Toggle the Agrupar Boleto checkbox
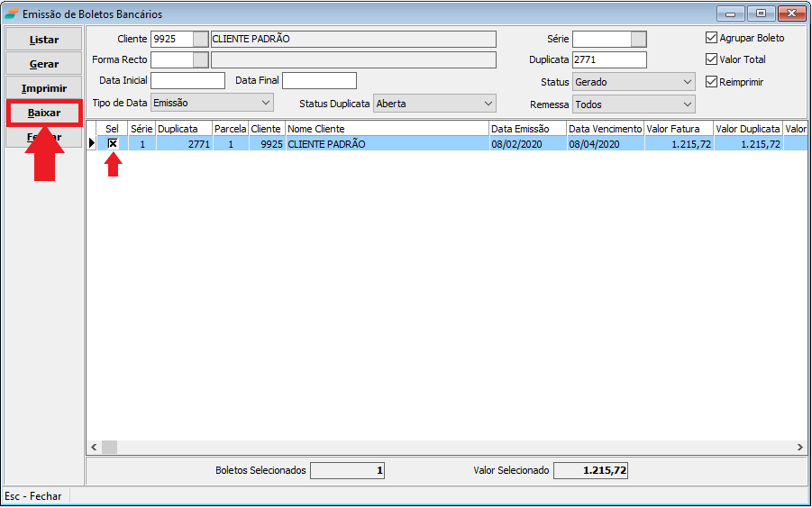Viewport: 812px width, 508px height. click(711, 38)
